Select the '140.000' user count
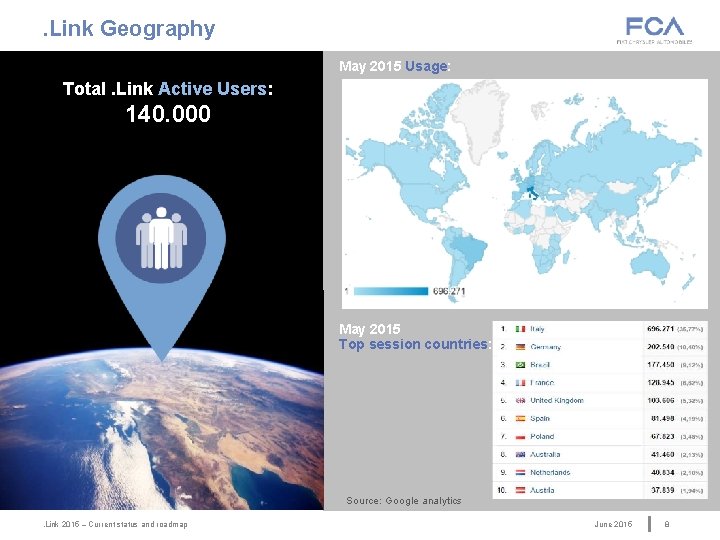720x540 pixels. click(x=168, y=114)
